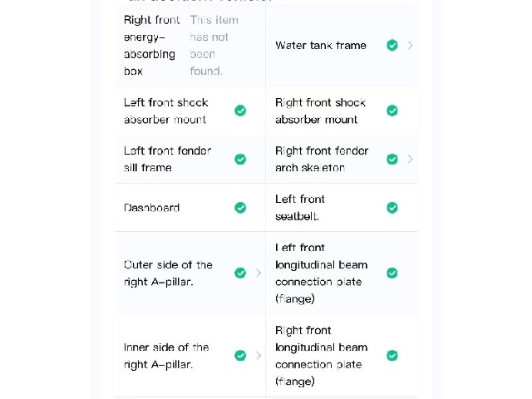Click the Dashboard green check icon
Viewport: 532px width, 399px height.
coord(240,208)
